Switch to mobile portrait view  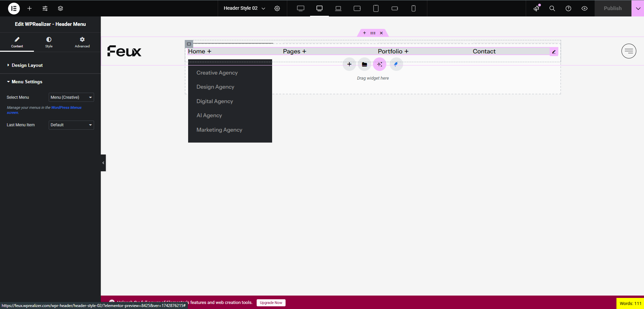[x=413, y=8]
